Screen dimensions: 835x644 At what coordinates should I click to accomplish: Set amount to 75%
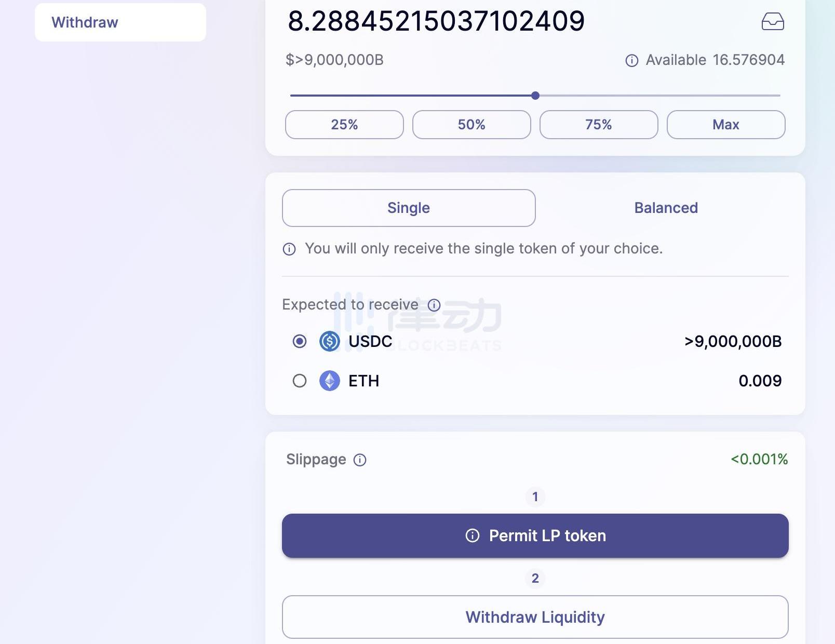click(599, 125)
